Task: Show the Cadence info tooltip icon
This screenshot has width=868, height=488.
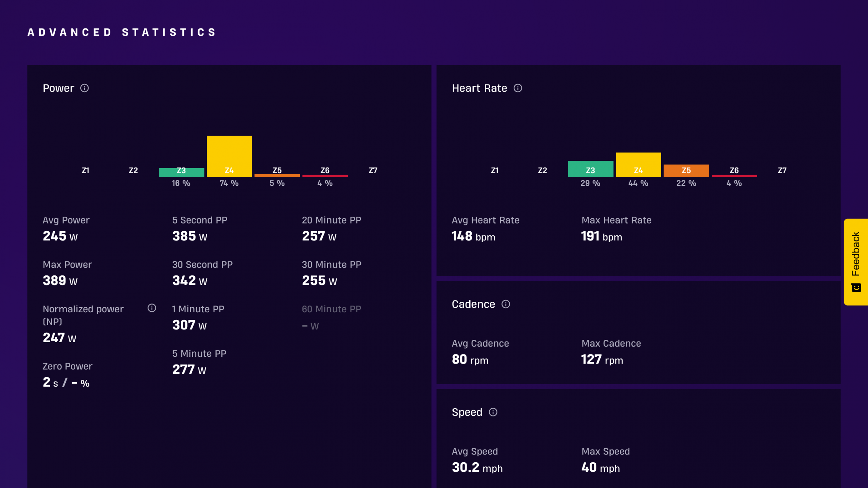Action: click(x=506, y=304)
